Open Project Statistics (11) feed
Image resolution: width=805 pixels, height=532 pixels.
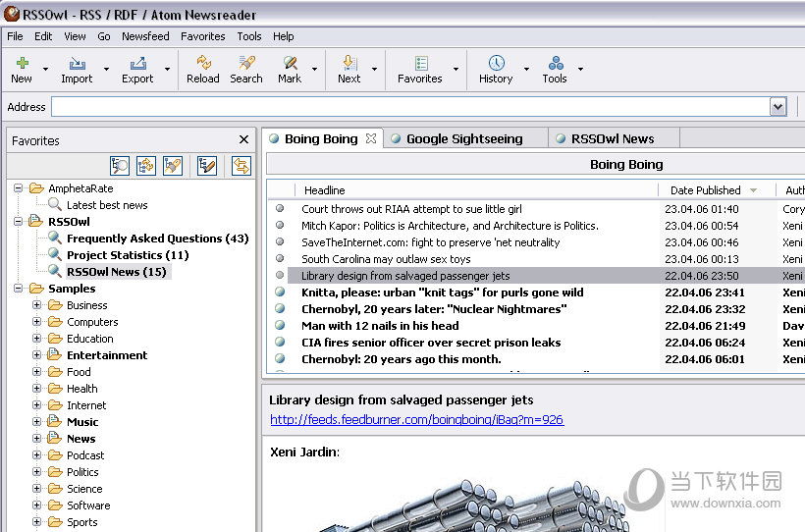coord(128,255)
